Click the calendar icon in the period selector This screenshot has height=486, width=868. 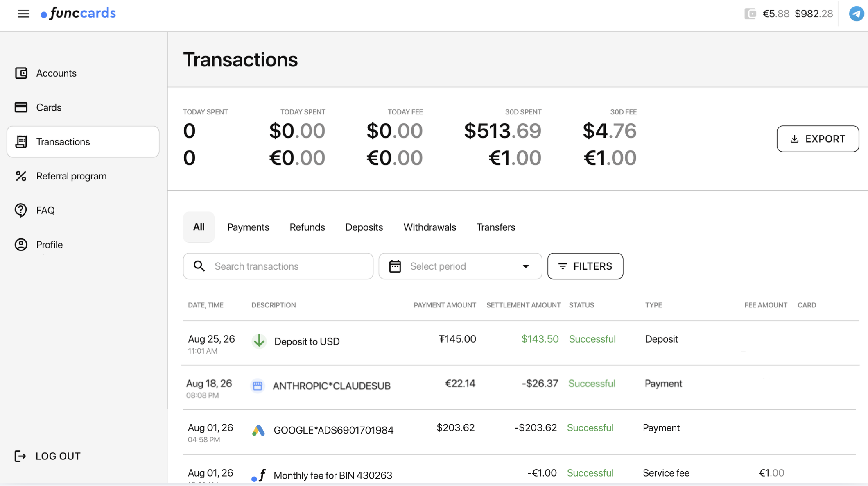click(x=395, y=266)
